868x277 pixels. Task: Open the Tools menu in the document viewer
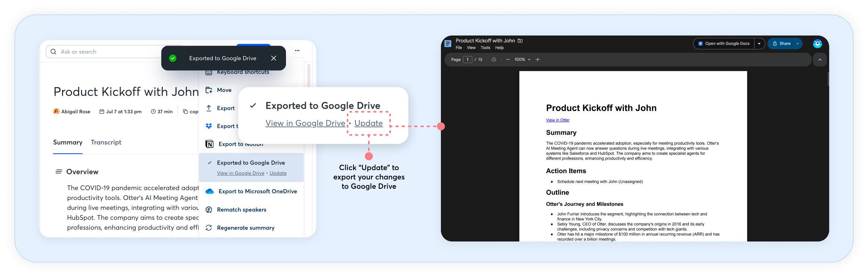pos(485,48)
